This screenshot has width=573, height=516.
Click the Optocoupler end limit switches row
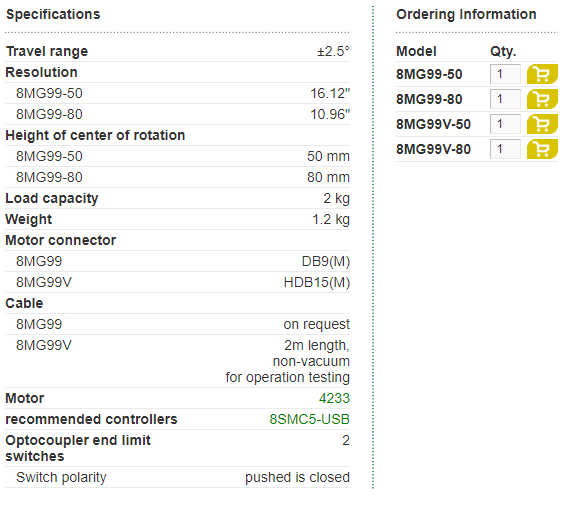tap(178, 448)
